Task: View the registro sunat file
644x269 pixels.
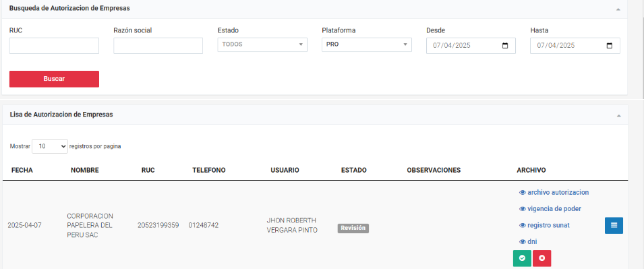Action: click(545, 225)
